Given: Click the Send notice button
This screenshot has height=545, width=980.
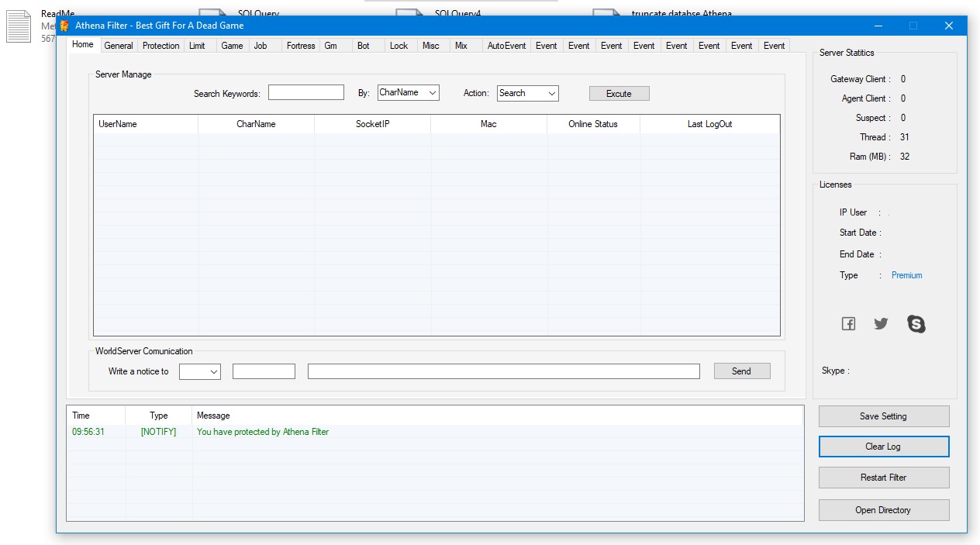Looking at the screenshot, I should pos(741,371).
